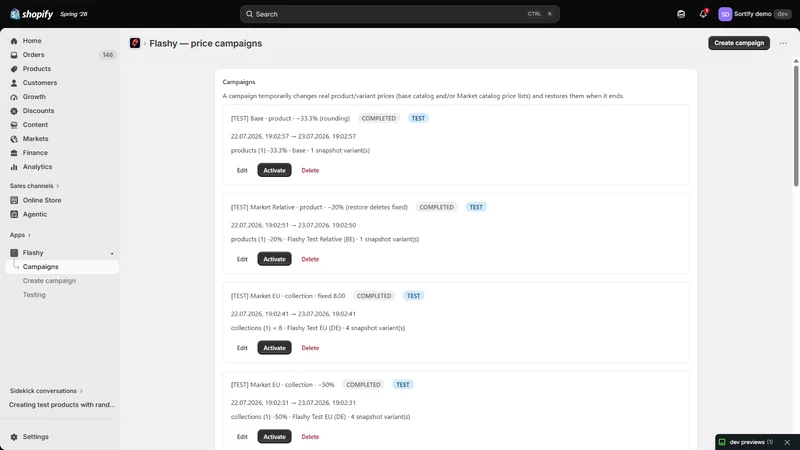Click TEST badge on Market Relative campaign

(476, 207)
